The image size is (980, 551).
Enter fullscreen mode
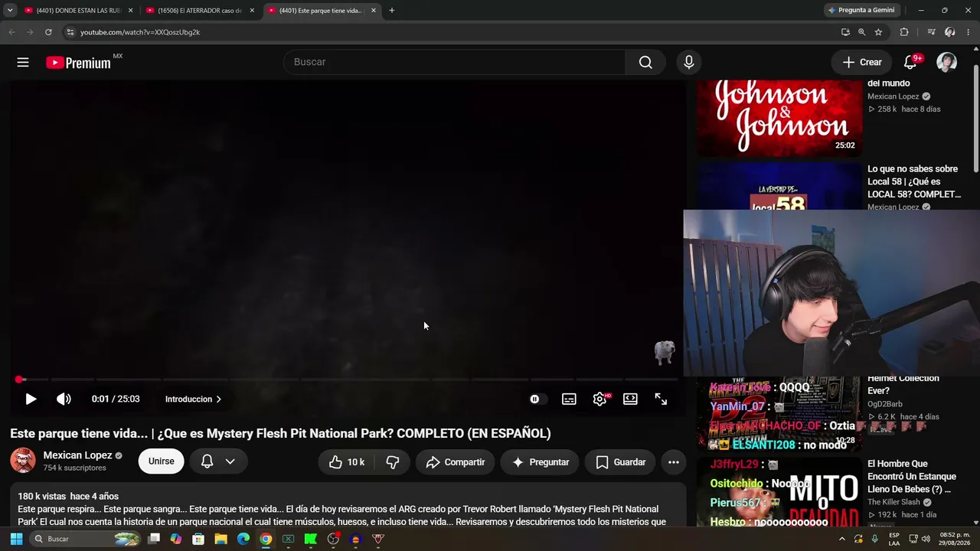(x=661, y=399)
